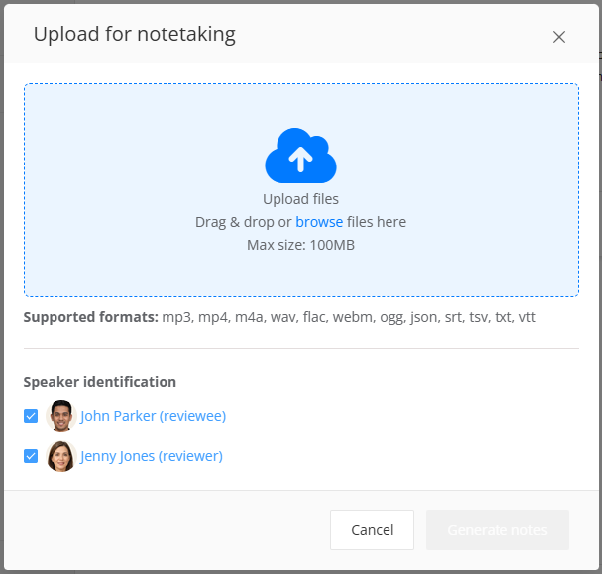Click the "Drag & drop or" text
This screenshot has width=602, height=574.
[x=243, y=222]
